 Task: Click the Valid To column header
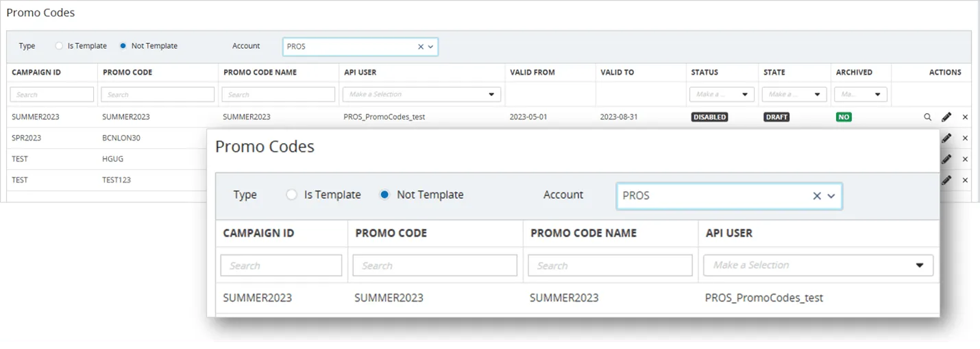617,72
